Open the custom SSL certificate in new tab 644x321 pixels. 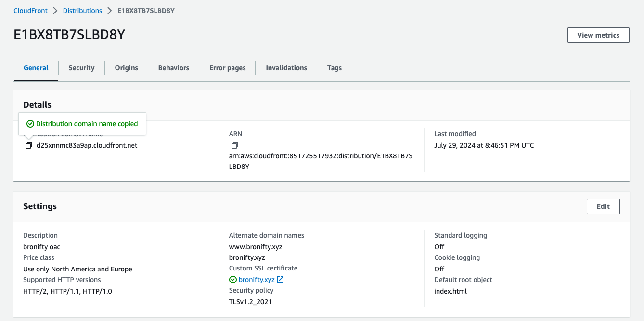tap(280, 279)
